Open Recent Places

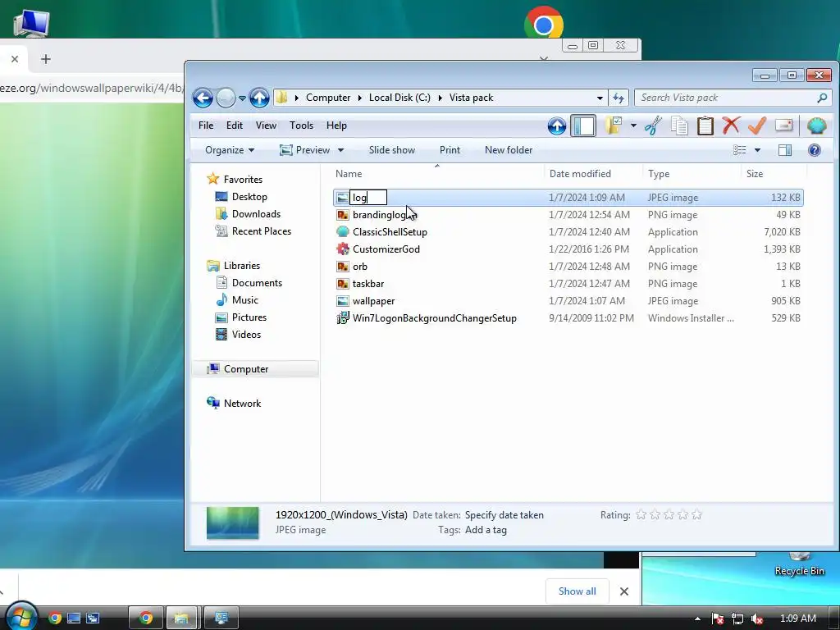pos(262,231)
